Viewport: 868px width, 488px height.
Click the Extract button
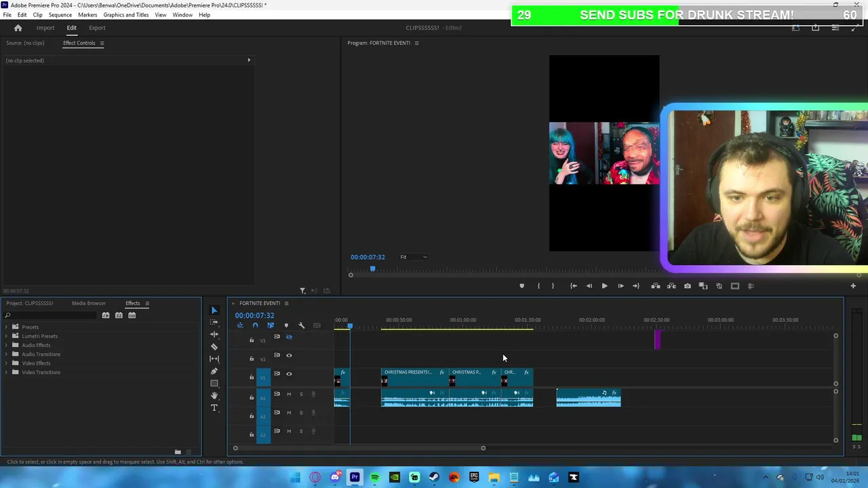pos(671,286)
